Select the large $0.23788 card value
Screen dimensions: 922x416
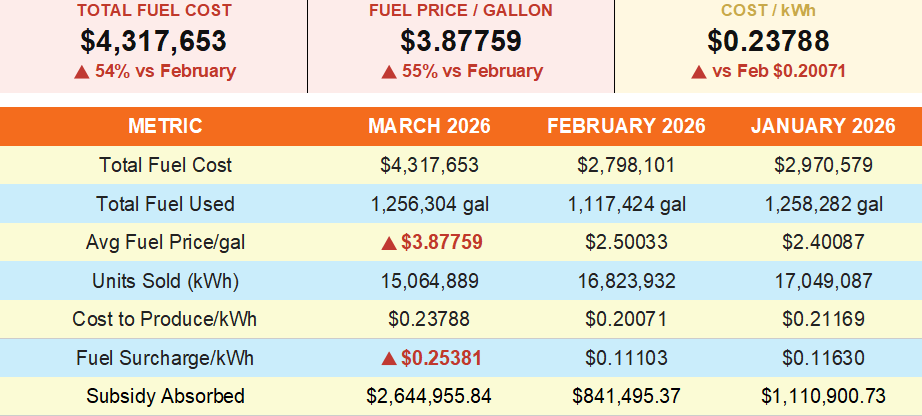(768, 41)
